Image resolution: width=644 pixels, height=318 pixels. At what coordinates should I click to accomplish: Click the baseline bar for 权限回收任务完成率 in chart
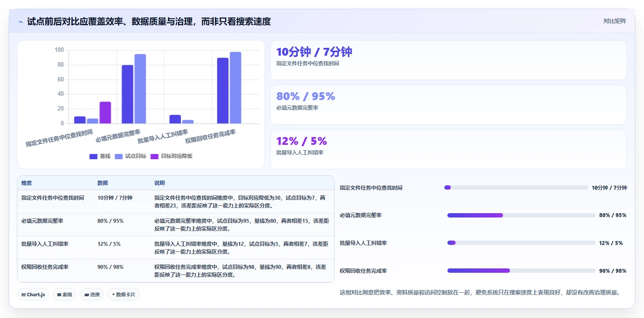[x=223, y=90]
